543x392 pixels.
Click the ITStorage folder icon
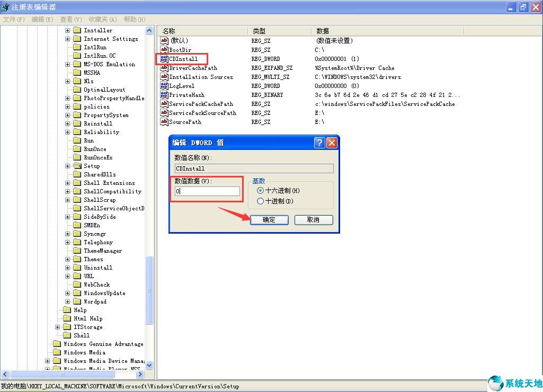67,327
